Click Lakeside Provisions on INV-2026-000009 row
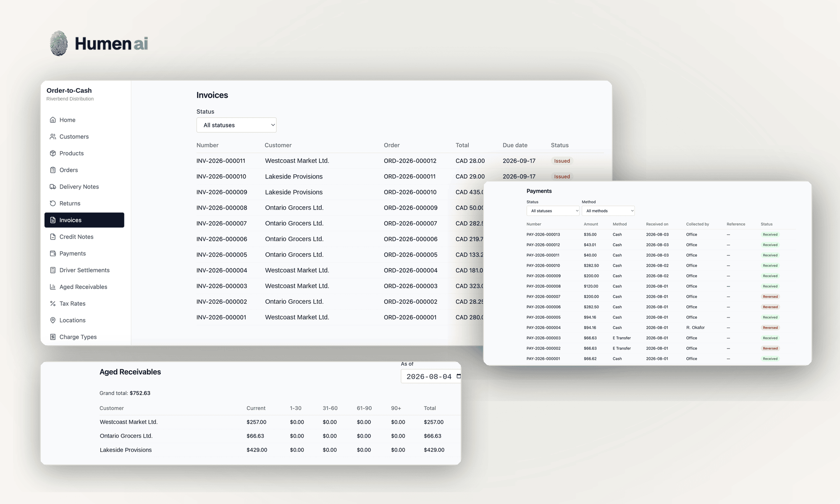The image size is (840, 504). (x=294, y=192)
